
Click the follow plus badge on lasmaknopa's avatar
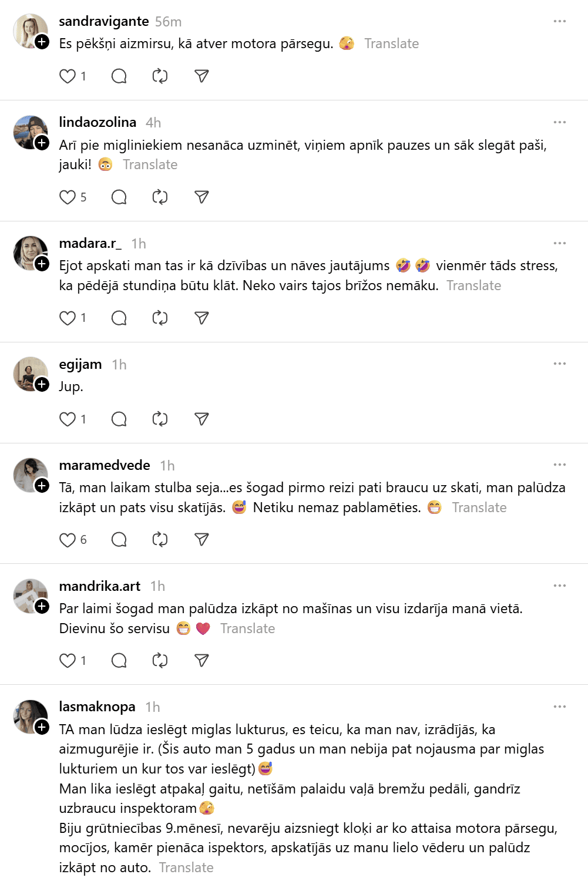[42, 727]
